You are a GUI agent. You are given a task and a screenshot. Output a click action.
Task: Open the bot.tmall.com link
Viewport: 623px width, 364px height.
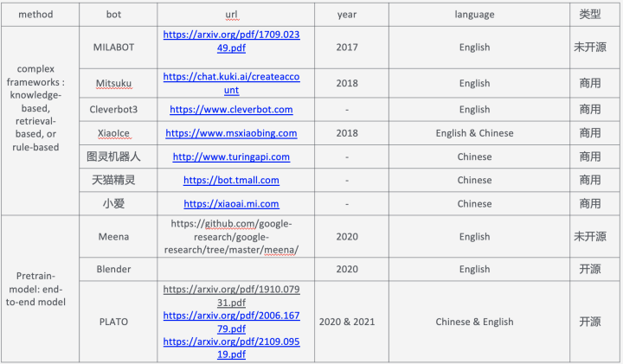tap(231, 180)
